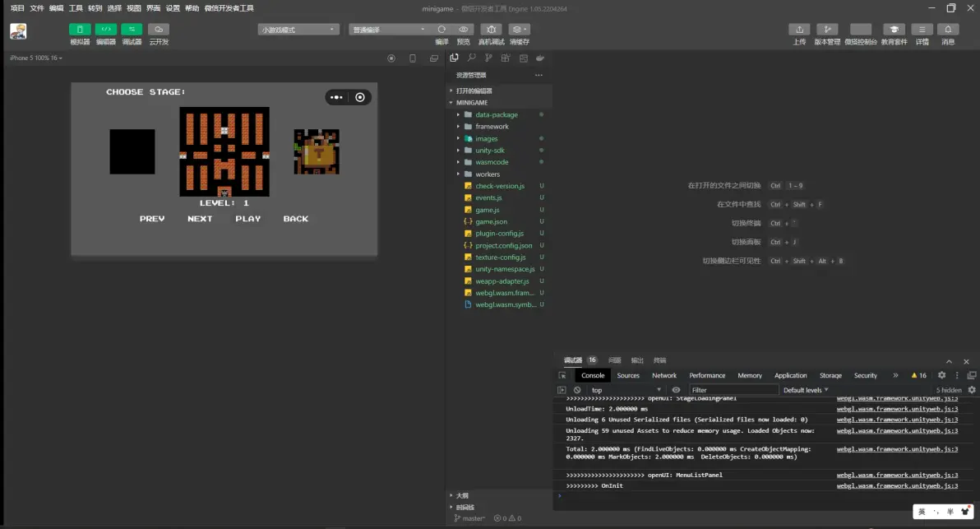980x529 pixels.
Task: Open the 小游戏模式 mode dropdown
Action: pyautogui.click(x=298, y=30)
